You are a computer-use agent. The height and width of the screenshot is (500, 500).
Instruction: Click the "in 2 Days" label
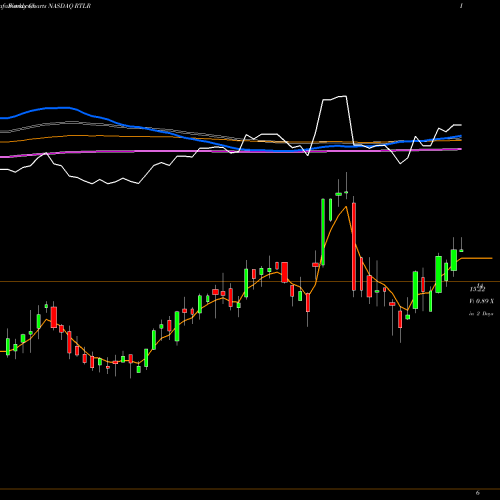pyautogui.click(x=481, y=314)
